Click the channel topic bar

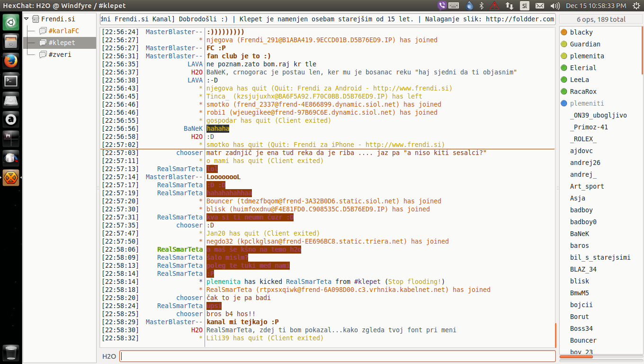tap(327, 19)
